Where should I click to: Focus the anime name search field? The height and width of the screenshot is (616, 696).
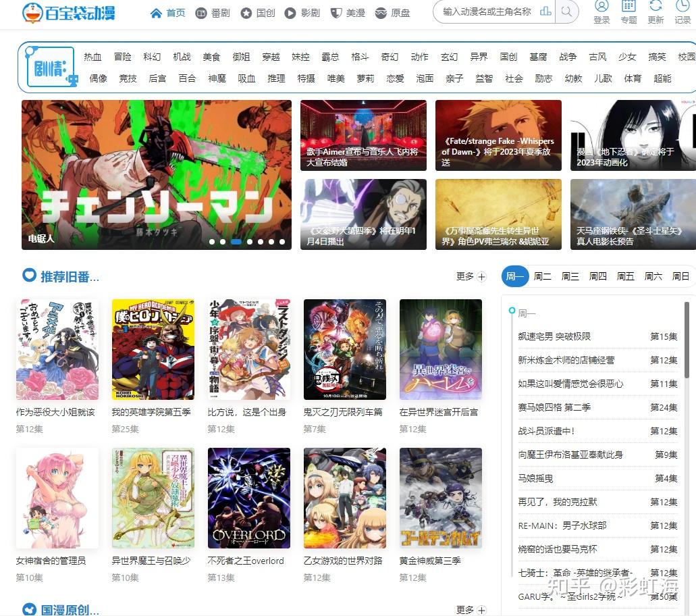(x=488, y=11)
